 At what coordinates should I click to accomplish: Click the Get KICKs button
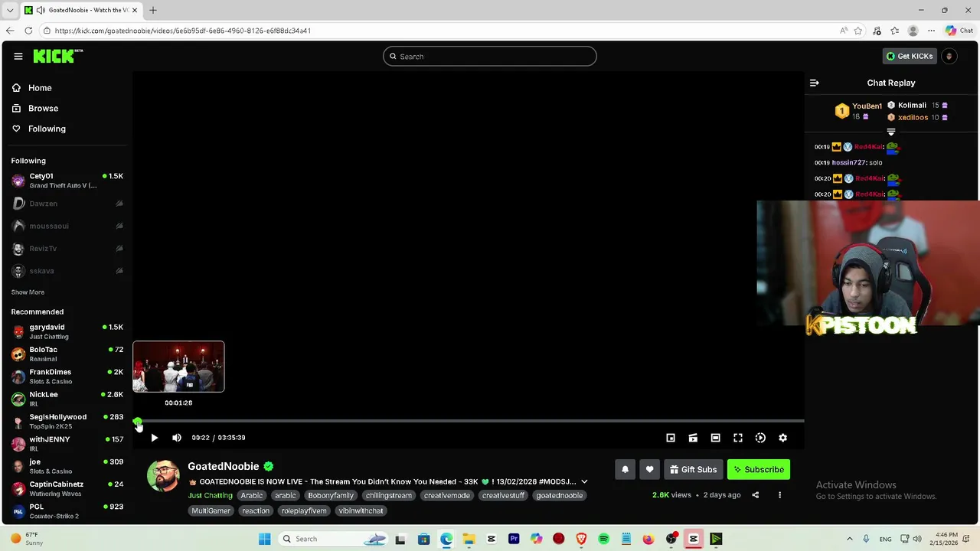coord(910,56)
